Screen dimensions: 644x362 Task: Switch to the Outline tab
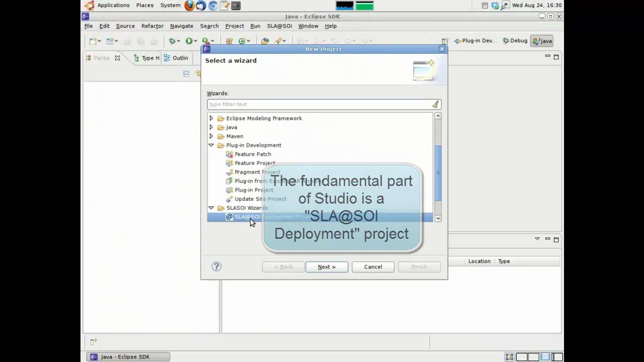point(176,58)
